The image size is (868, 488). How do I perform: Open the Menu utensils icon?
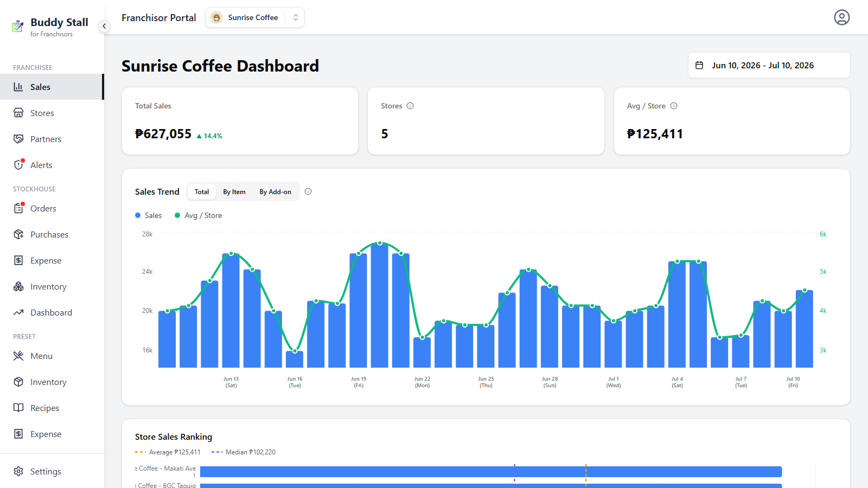click(18, 356)
